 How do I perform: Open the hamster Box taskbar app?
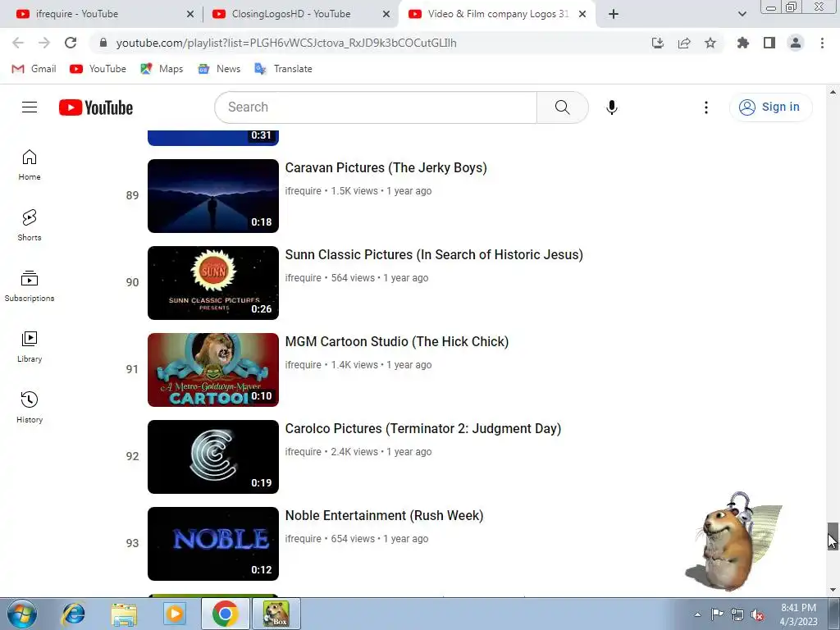pyautogui.click(x=276, y=614)
